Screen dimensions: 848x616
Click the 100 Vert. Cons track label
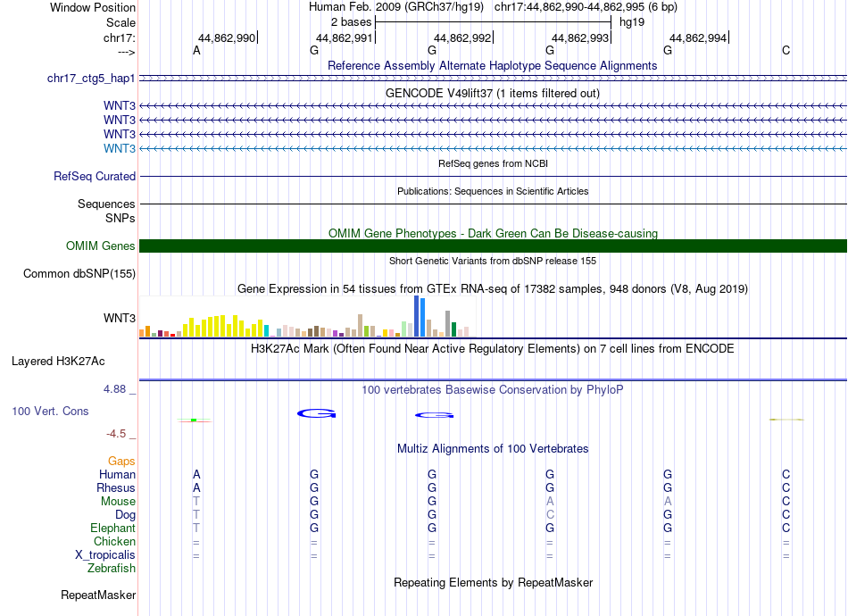point(50,411)
